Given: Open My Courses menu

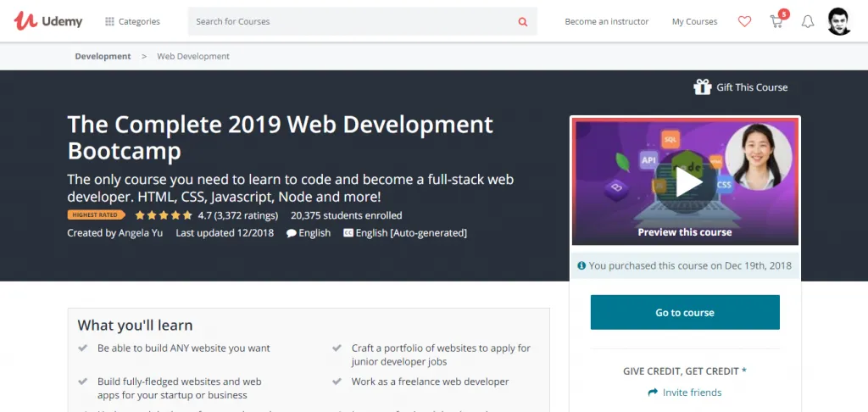Looking at the screenshot, I should click(x=694, y=21).
